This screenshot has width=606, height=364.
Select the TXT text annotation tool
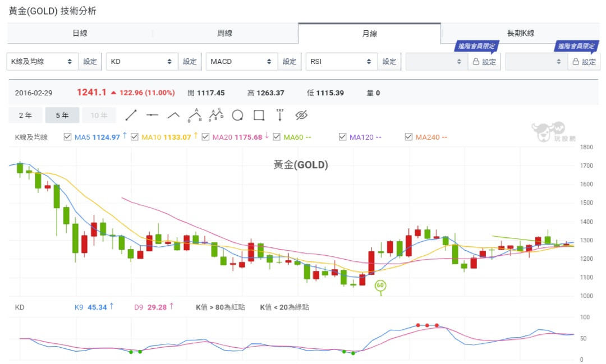click(x=280, y=116)
